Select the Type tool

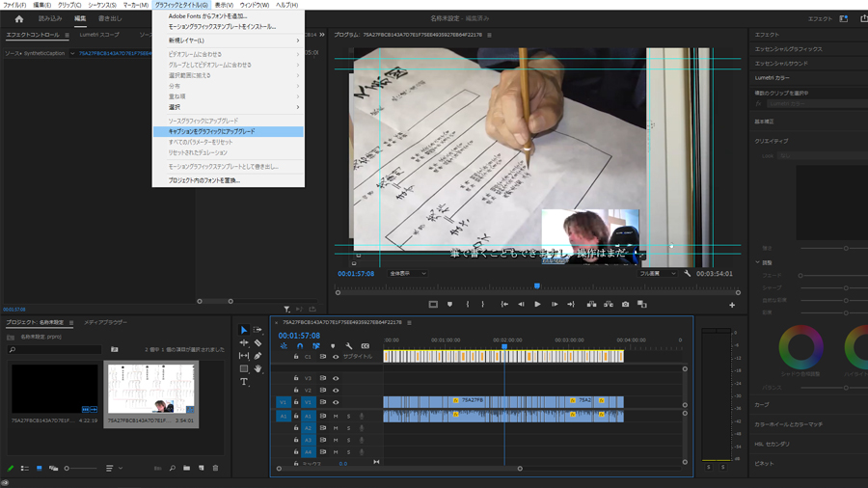[x=244, y=382]
